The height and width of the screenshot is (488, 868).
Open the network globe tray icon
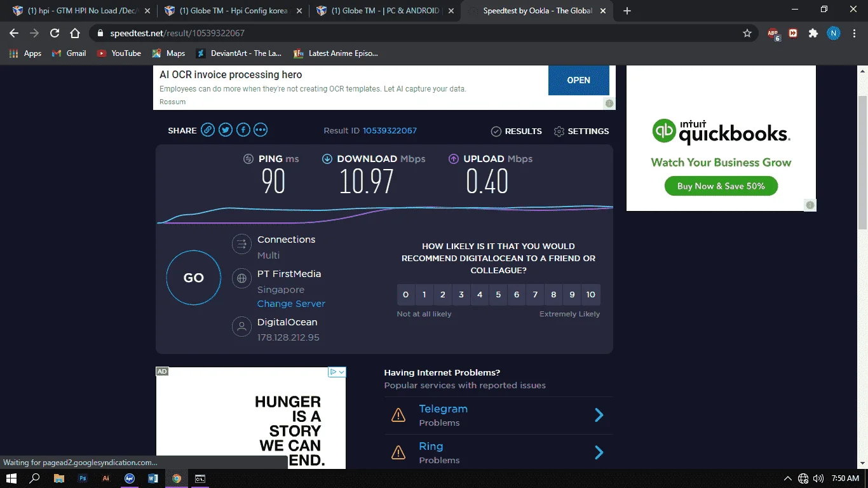click(x=803, y=478)
